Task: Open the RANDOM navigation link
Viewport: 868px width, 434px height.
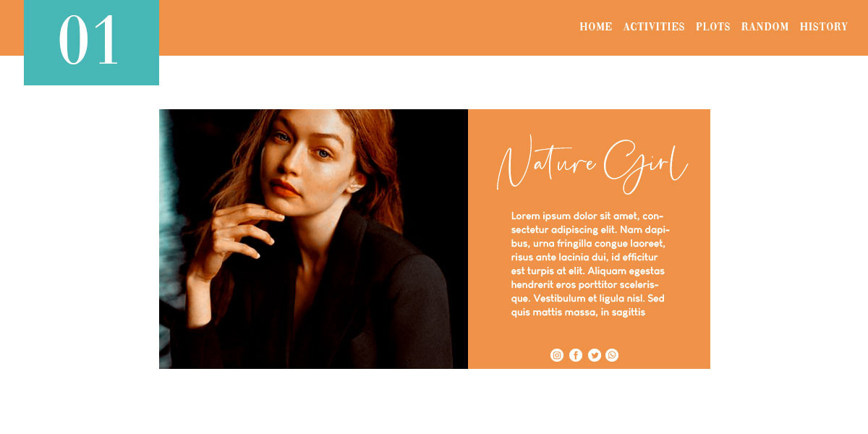Action: pyautogui.click(x=765, y=27)
